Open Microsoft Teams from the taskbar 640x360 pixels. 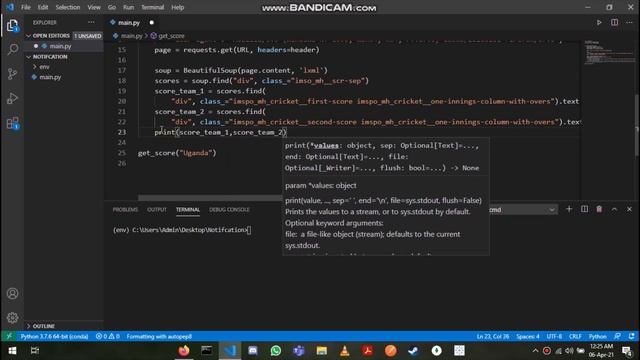click(x=299, y=351)
